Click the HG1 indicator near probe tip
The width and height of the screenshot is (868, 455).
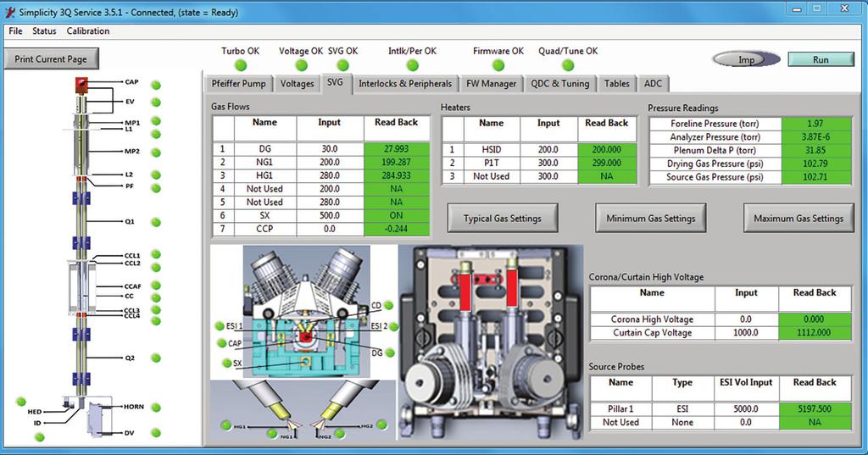pyautogui.click(x=225, y=425)
